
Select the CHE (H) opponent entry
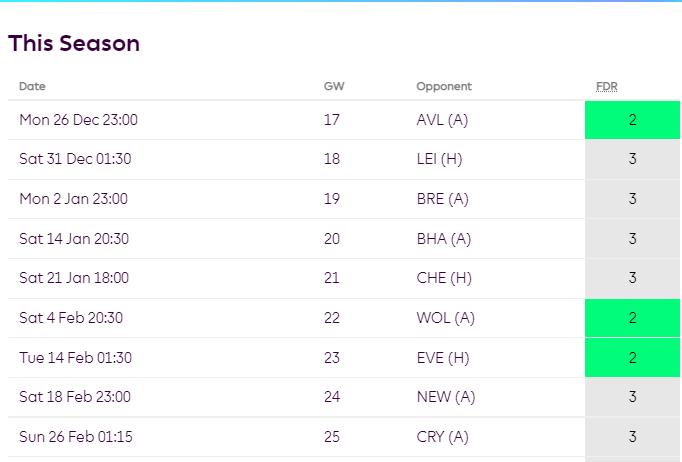point(443,278)
